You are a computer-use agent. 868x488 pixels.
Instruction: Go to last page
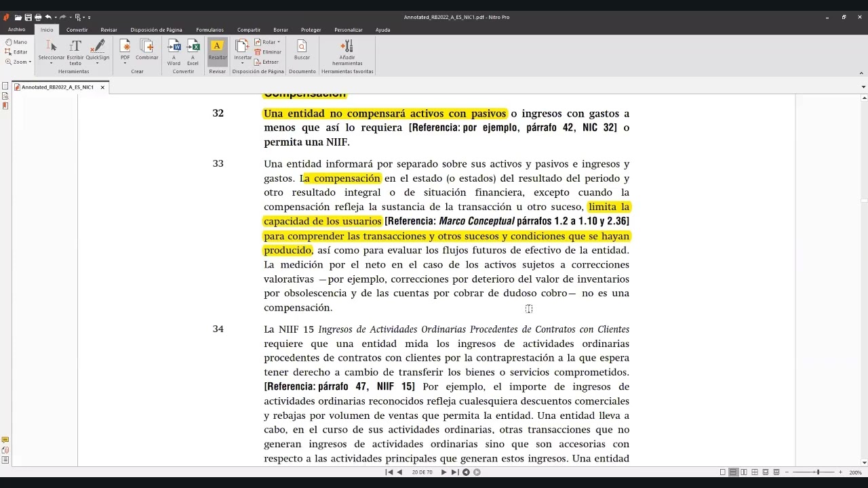[454, 472]
